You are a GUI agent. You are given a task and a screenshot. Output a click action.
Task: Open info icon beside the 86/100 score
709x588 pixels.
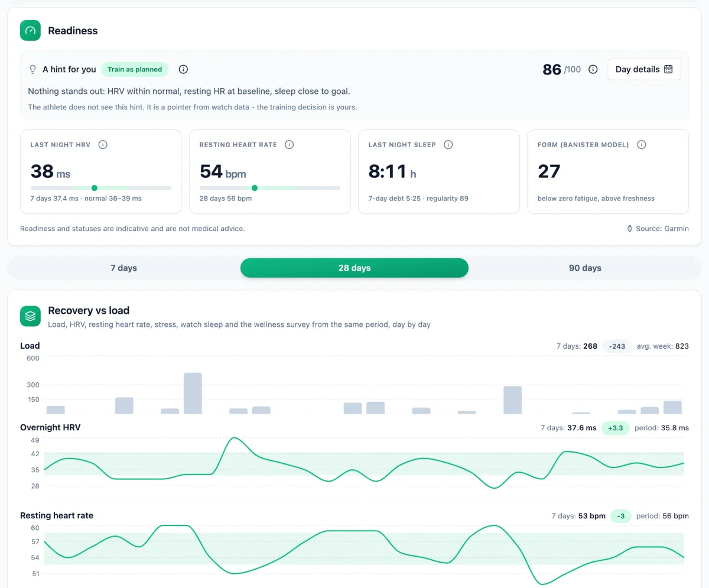click(x=593, y=69)
